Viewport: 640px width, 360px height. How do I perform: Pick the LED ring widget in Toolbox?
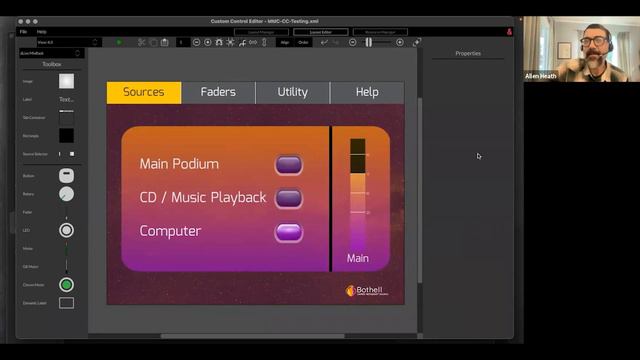point(67,230)
